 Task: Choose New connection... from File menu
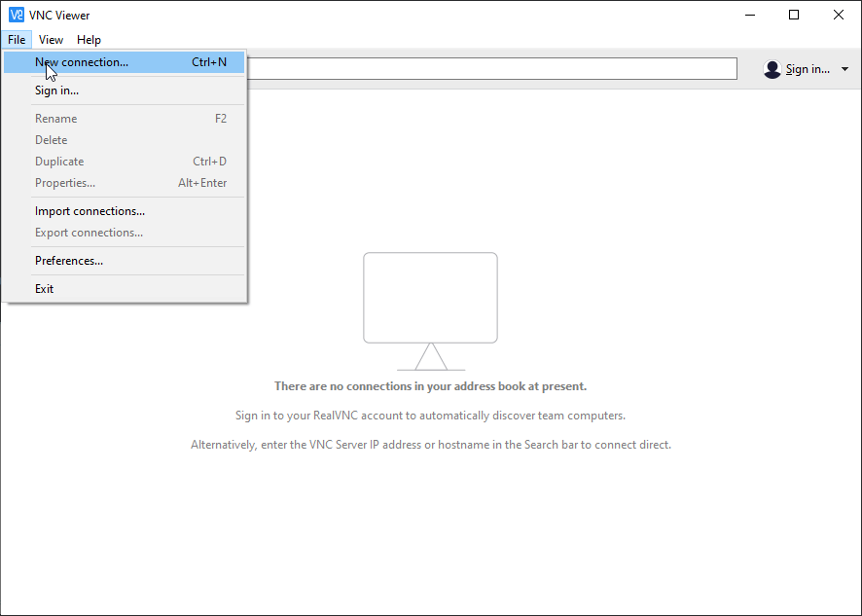(x=125, y=62)
